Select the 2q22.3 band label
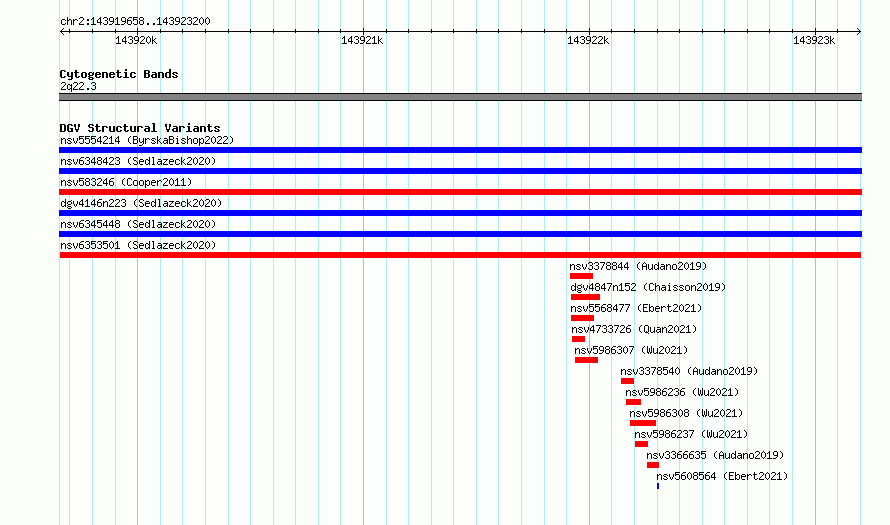Image resolution: width=890 pixels, height=525 pixels. click(x=78, y=86)
